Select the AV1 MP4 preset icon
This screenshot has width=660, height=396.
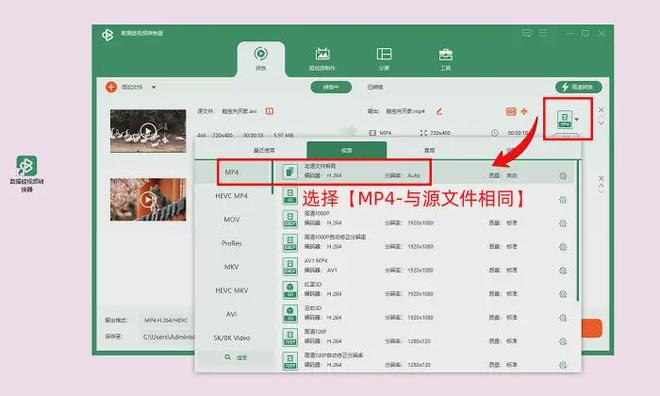290,266
